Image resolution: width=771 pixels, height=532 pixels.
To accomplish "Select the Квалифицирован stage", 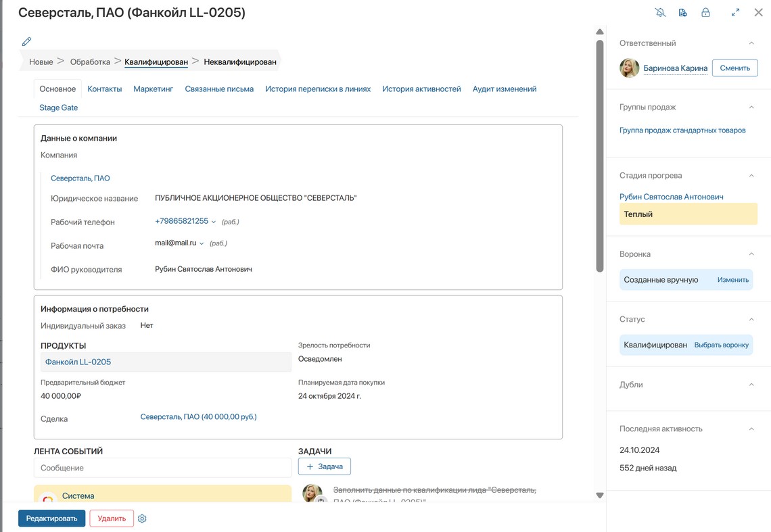I will [x=156, y=62].
